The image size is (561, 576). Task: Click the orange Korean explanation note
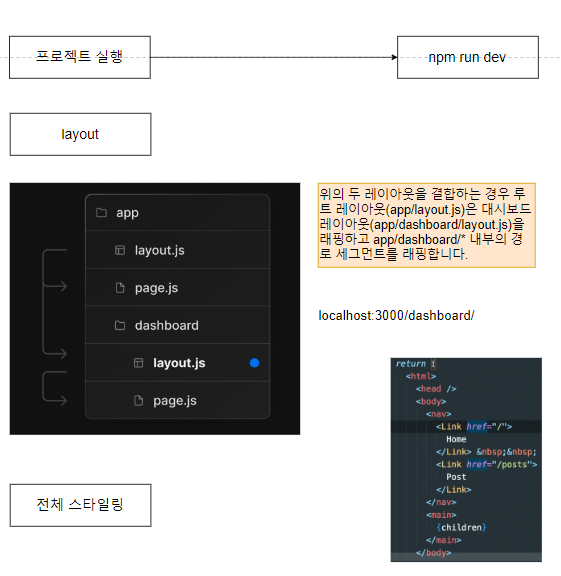click(427, 225)
